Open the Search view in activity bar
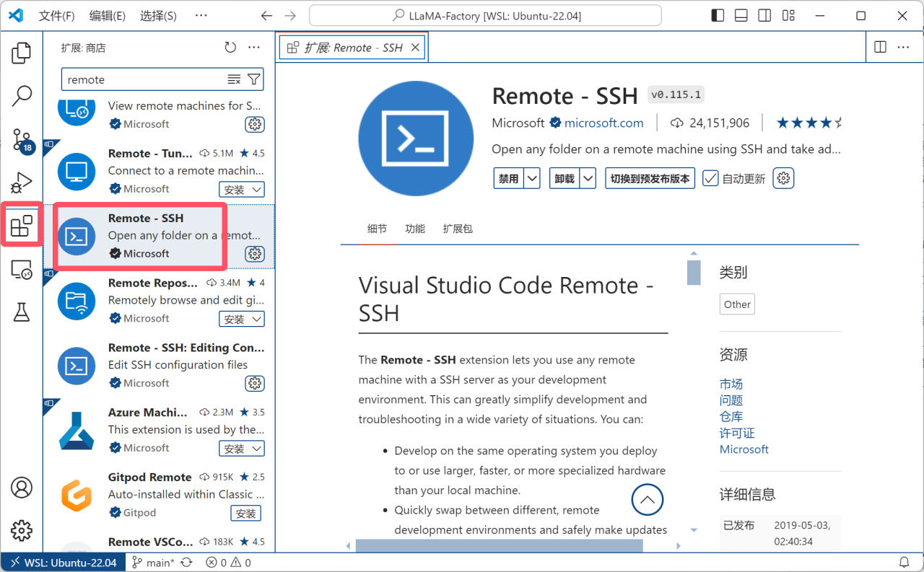924x572 pixels. click(22, 95)
